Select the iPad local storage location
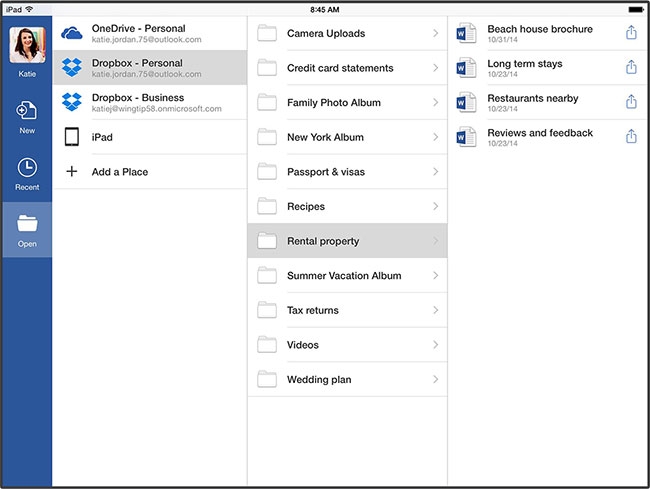 [150, 137]
